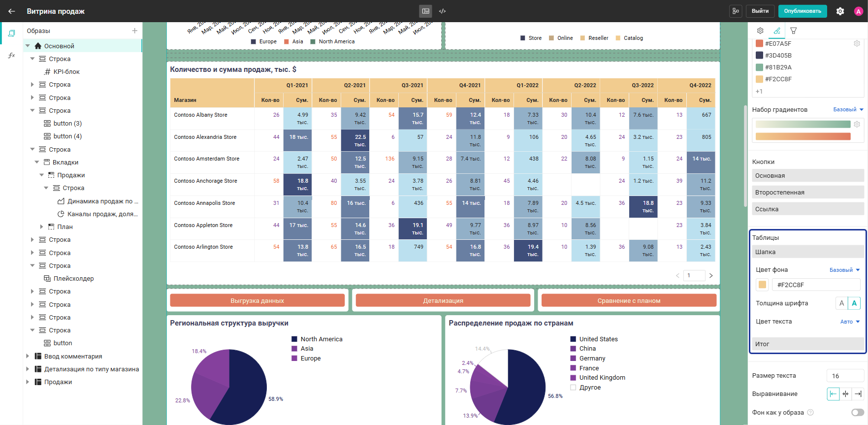Align text to the center
This screenshot has width=868, height=425.
[845, 394]
